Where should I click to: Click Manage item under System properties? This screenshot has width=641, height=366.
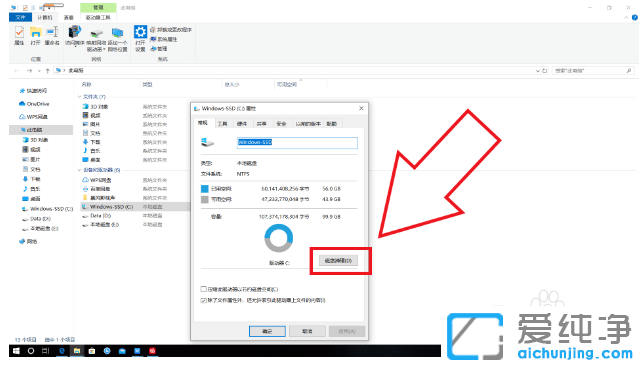[x=159, y=49]
